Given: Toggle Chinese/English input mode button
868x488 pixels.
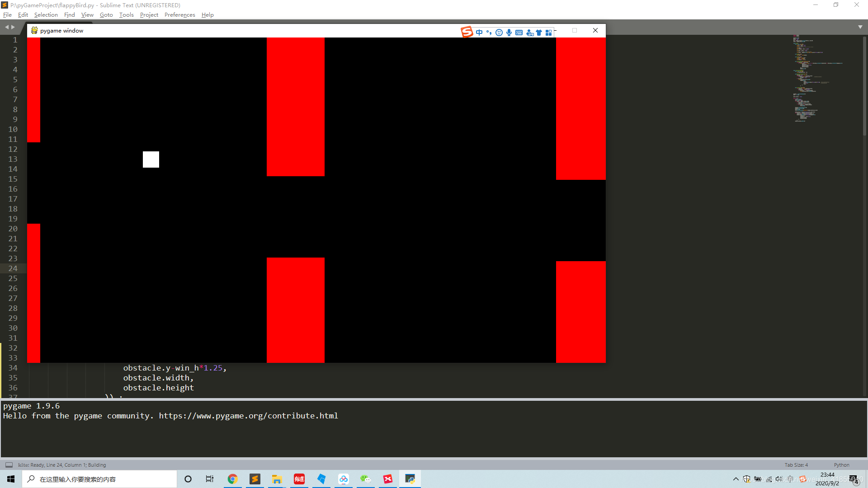Looking at the screenshot, I should point(479,33).
